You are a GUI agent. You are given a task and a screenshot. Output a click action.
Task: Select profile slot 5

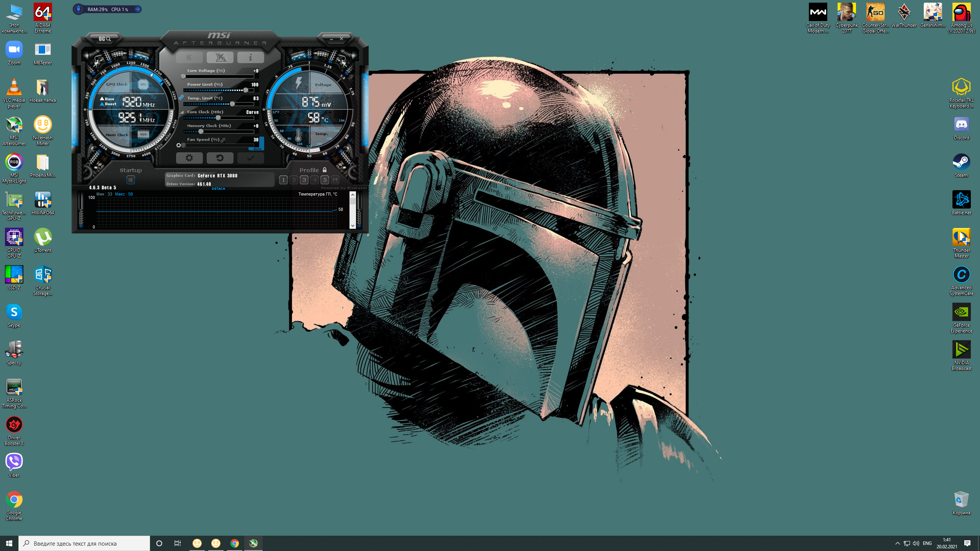coord(325,180)
